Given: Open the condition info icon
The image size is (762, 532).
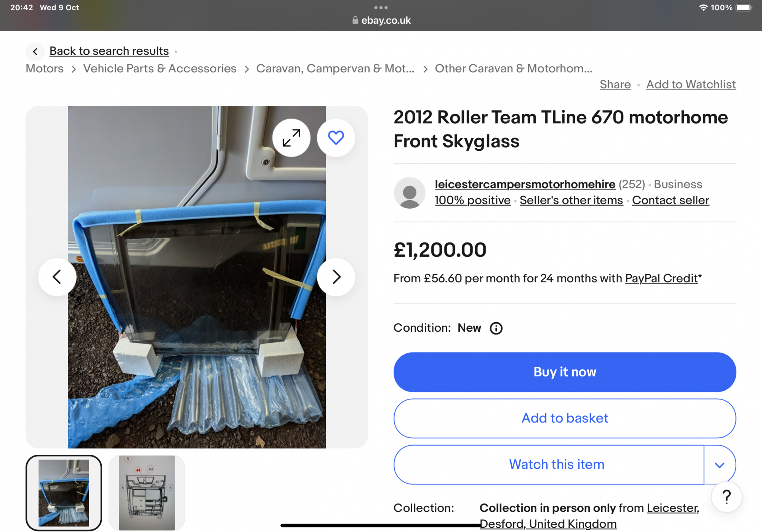Looking at the screenshot, I should pos(496,328).
